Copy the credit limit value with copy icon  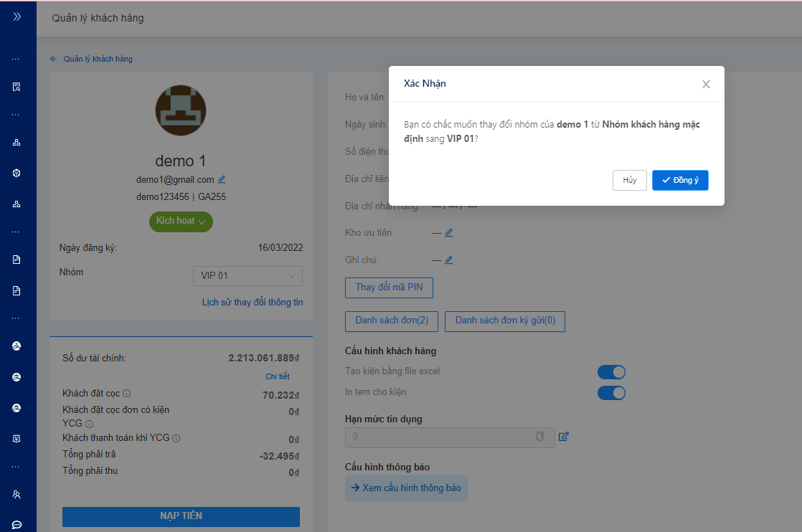pyautogui.click(x=539, y=436)
